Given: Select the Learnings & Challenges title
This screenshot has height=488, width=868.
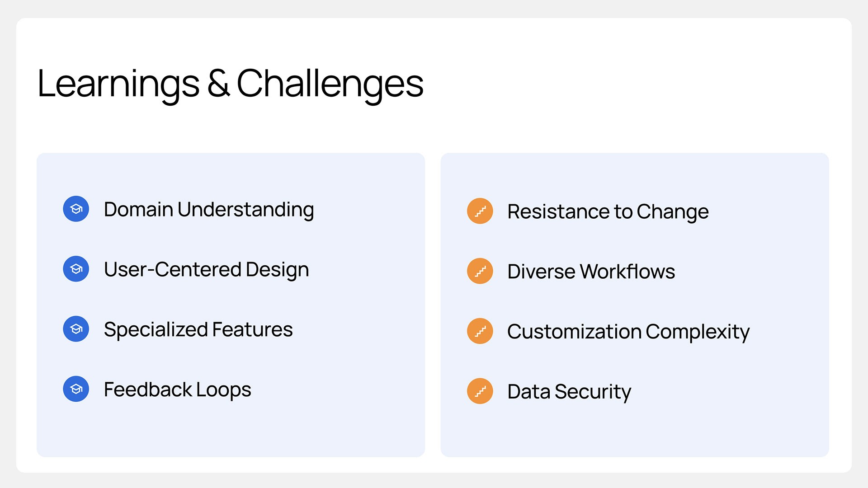Looking at the screenshot, I should (x=231, y=84).
